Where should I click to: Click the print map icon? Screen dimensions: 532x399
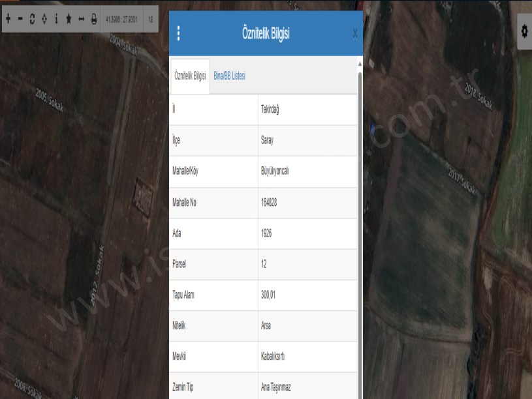tap(93, 19)
